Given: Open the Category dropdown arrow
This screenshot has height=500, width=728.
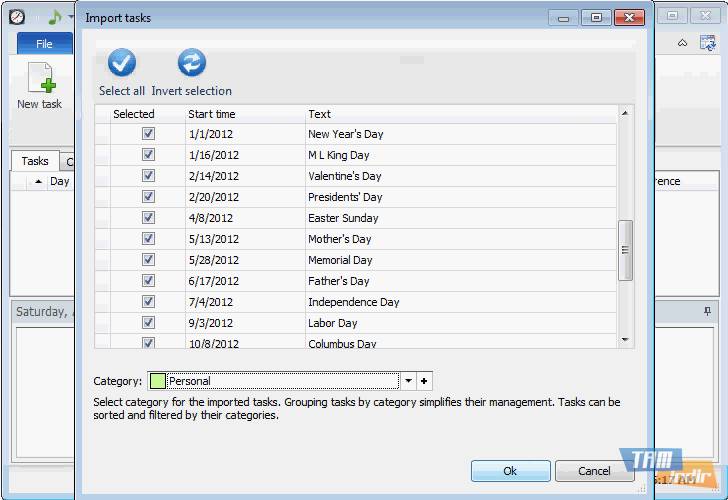Looking at the screenshot, I should coord(408,381).
